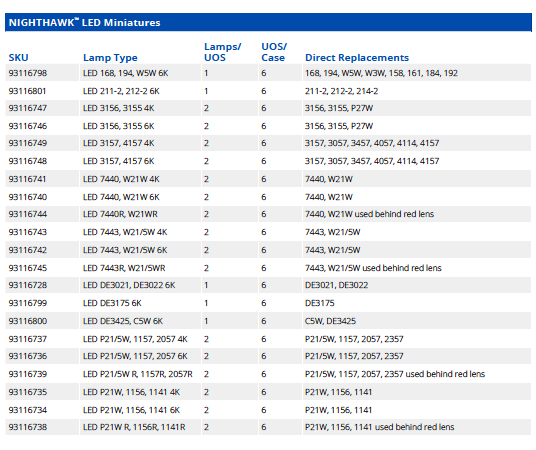Screen dimensions: 536x450
Task: Select SKU 93116800 cell
Action: point(28,321)
